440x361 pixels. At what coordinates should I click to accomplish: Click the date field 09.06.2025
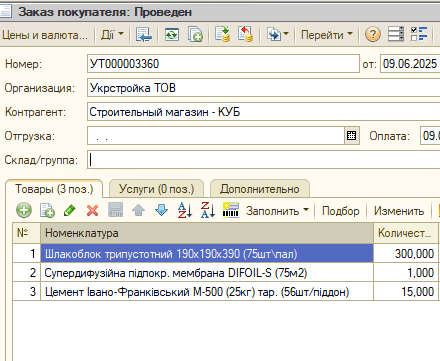click(x=410, y=64)
